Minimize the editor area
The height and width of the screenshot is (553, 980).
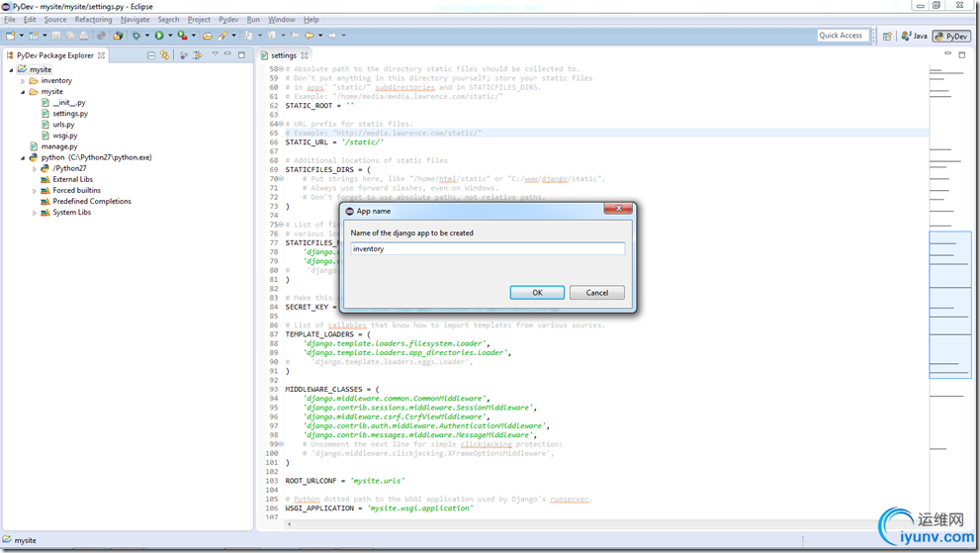point(947,54)
